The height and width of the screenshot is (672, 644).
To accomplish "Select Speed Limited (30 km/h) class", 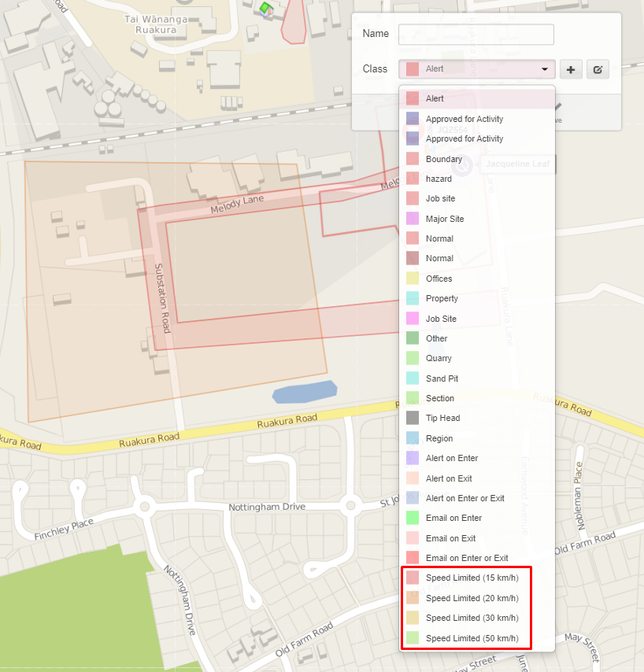I will [x=477, y=618].
